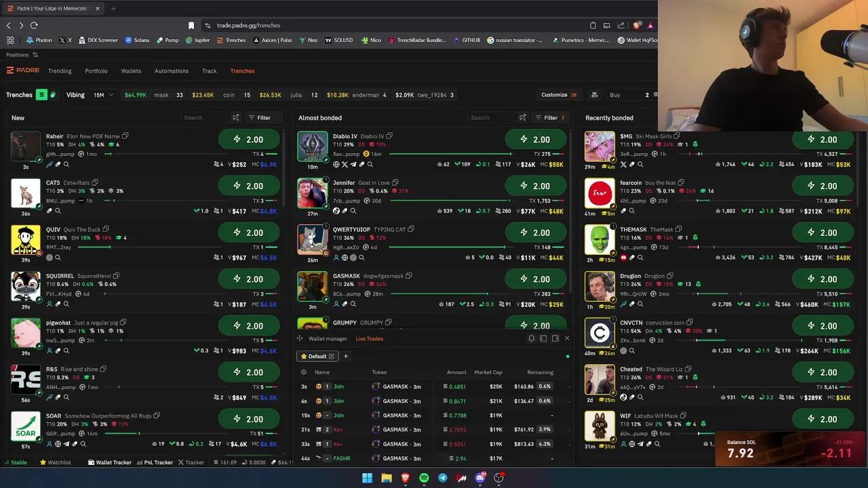Switch to the Wallets tab

coord(131,71)
